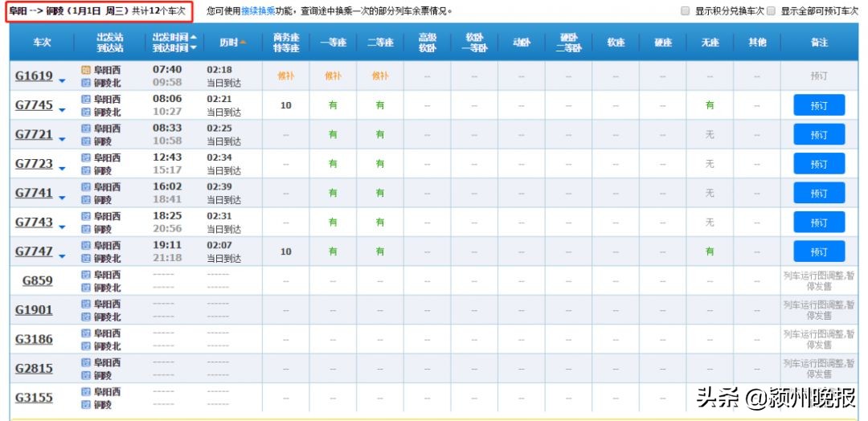868x421 pixels.
Task: Book train G7747 with 预订 button
Action: [819, 251]
